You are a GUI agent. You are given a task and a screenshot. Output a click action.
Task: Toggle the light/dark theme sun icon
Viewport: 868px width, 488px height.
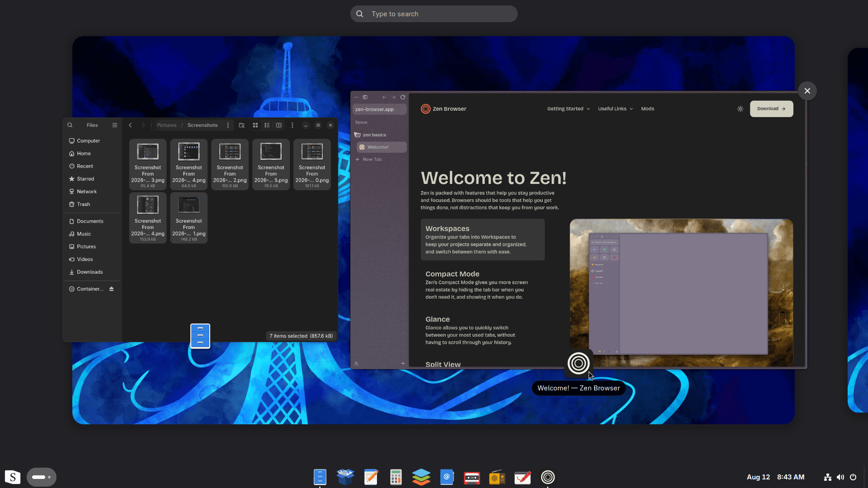click(x=740, y=109)
